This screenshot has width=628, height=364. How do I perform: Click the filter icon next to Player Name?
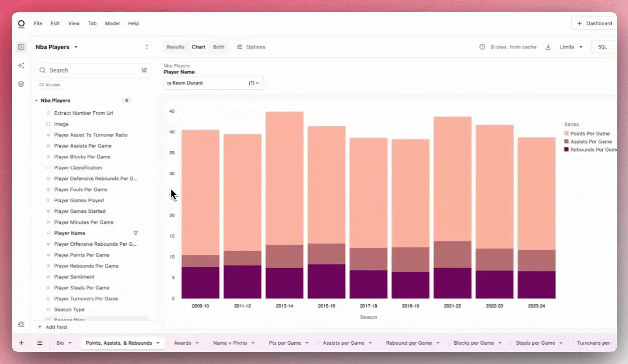coord(136,233)
